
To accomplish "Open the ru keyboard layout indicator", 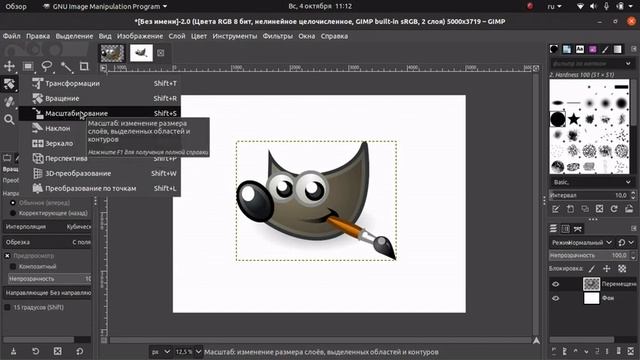I will pos(554,6).
